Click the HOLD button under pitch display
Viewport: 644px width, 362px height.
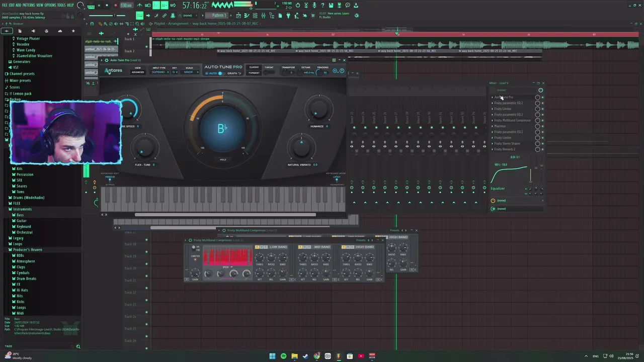pyautogui.click(x=223, y=159)
